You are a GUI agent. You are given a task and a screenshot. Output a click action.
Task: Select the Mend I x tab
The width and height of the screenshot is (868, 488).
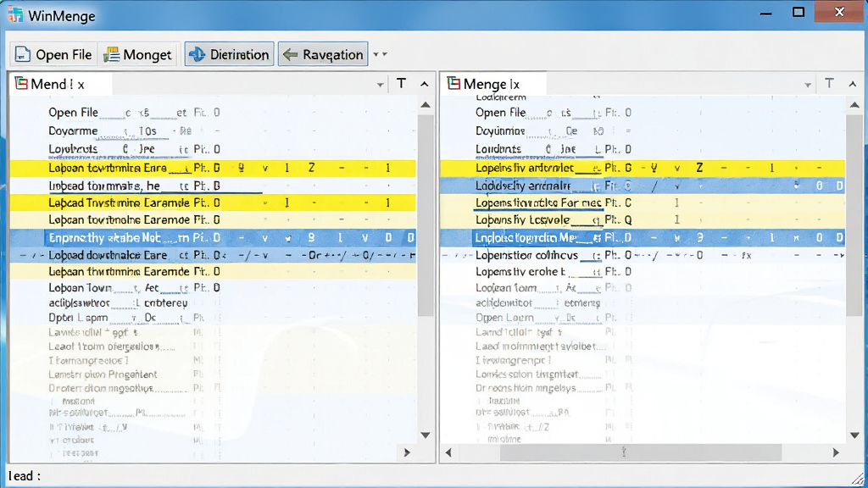point(61,84)
